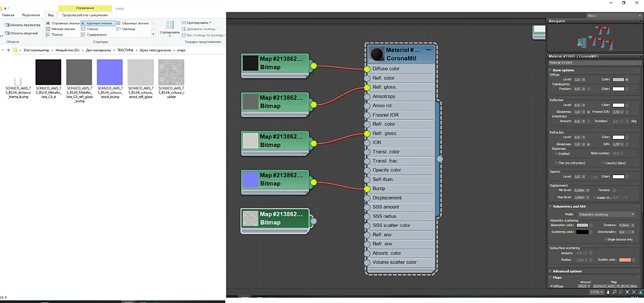Open the 171% zoom level dropdown
Image resolution: width=644 pixels, height=303 pixels.
pyautogui.click(x=596, y=292)
